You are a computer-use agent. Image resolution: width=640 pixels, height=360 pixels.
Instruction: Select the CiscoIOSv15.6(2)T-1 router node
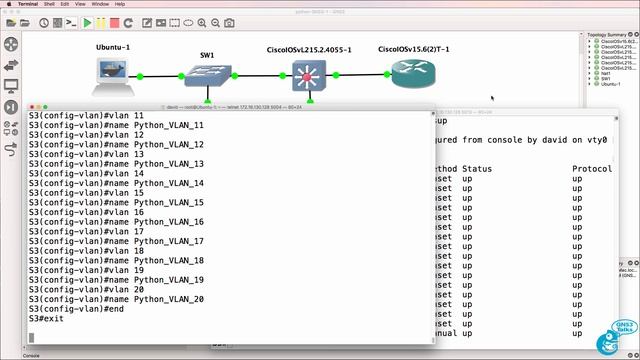pos(413,73)
